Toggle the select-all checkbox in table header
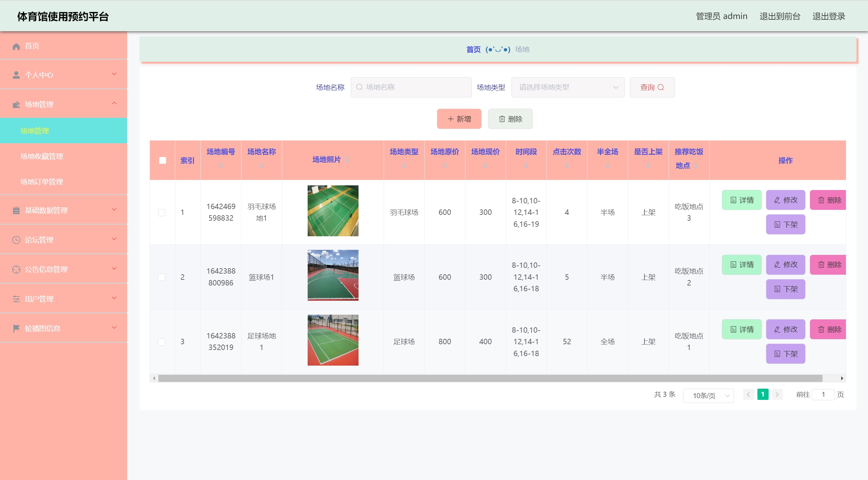This screenshot has width=868, height=480. tap(162, 161)
